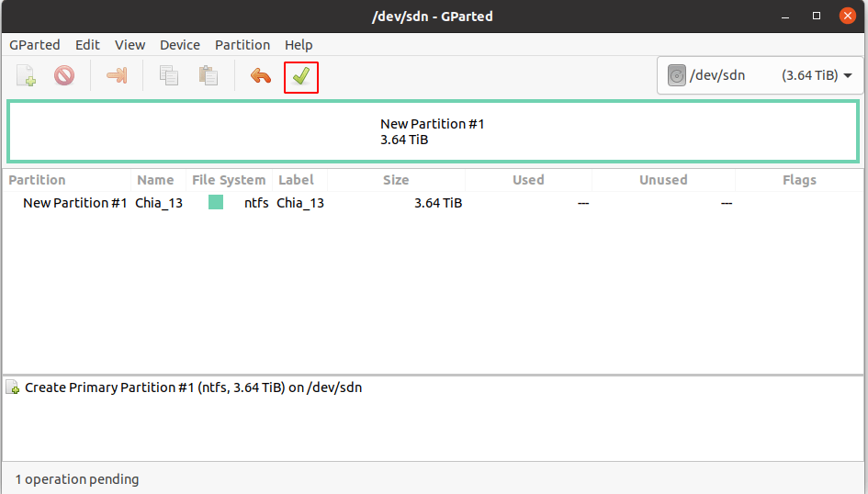Select the pending Create Primary Partition operation
The width and height of the screenshot is (868, 494).
[x=193, y=387]
